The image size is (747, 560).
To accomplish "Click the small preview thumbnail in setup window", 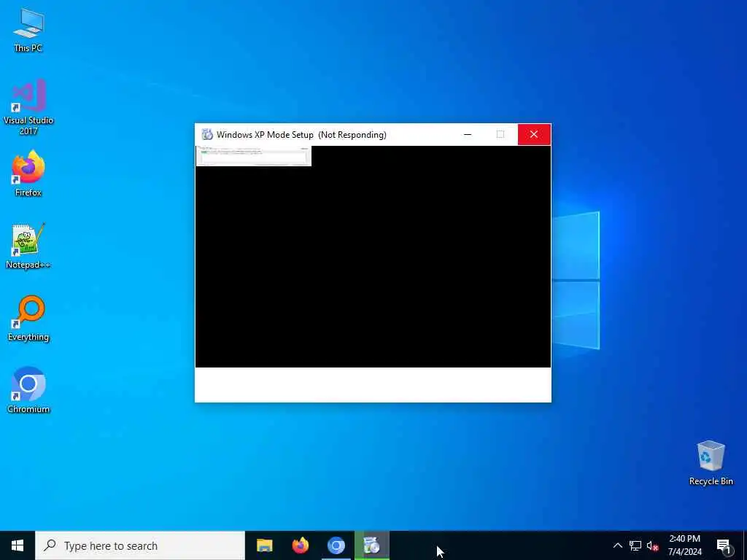I will pyautogui.click(x=253, y=156).
